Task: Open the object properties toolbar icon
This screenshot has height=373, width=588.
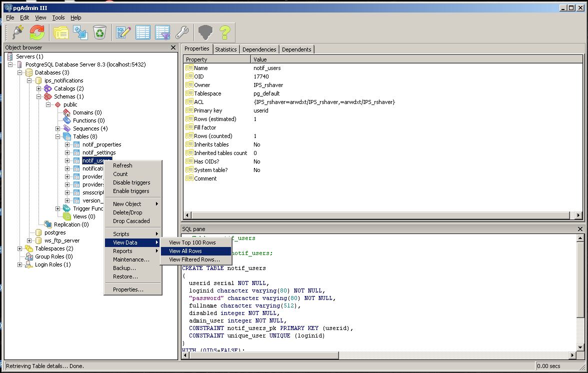Action: 61,32
